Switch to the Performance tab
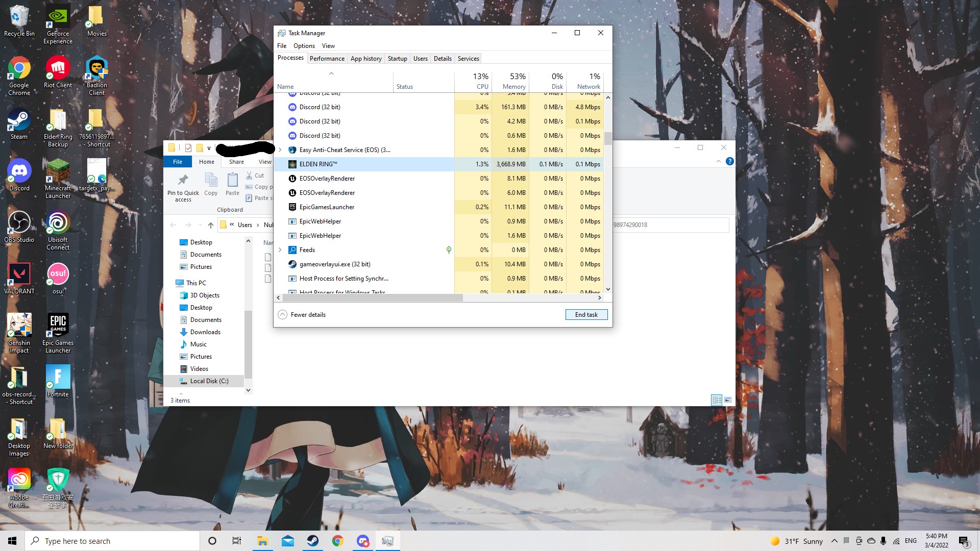Screen dimensions: 980x551 [327, 59]
